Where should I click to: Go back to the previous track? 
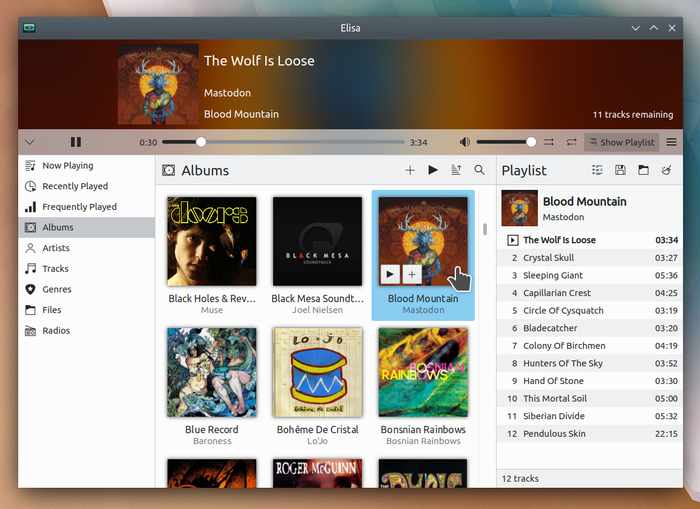click(x=53, y=142)
